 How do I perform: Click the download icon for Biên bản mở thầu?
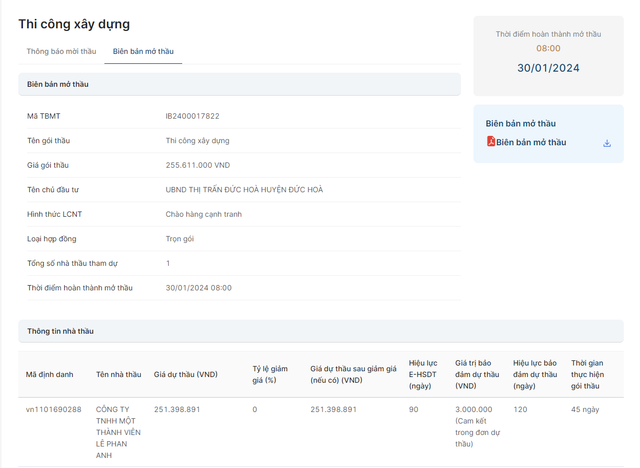pyautogui.click(x=607, y=143)
